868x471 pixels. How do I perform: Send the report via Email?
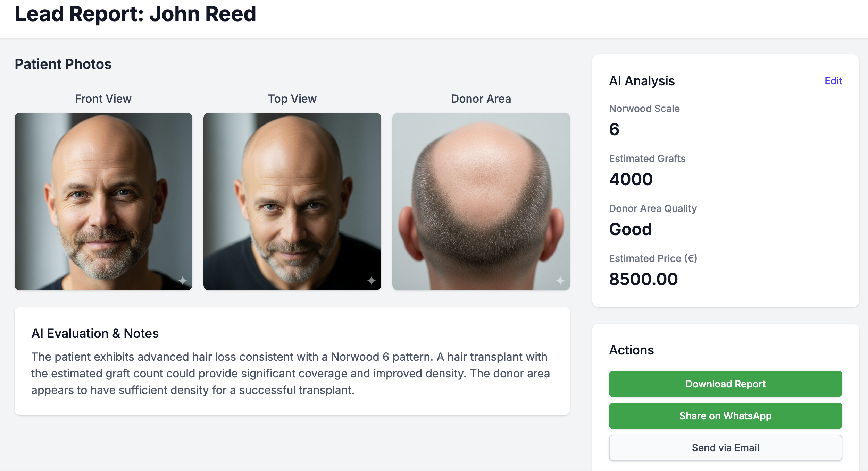click(x=725, y=447)
